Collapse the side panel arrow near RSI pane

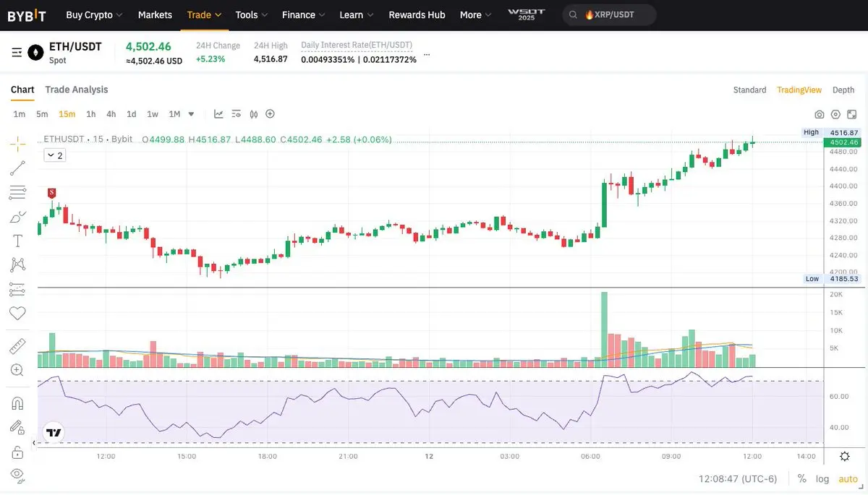34,442
